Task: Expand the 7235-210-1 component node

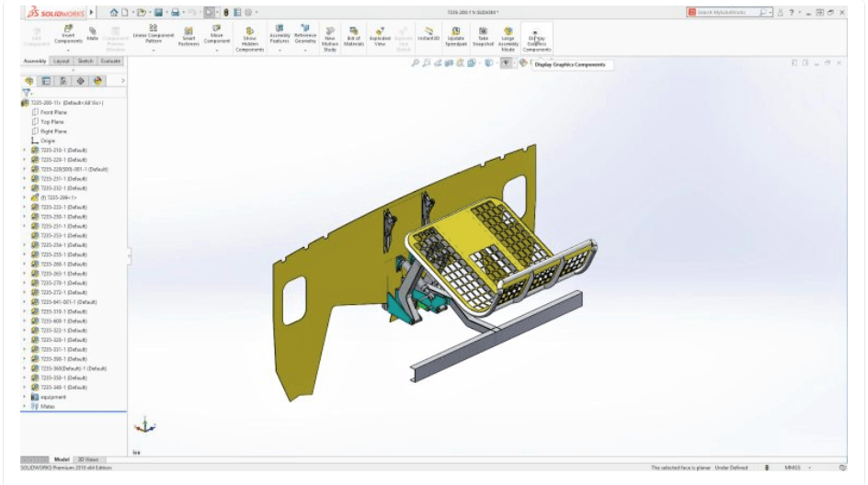Action: [25, 150]
